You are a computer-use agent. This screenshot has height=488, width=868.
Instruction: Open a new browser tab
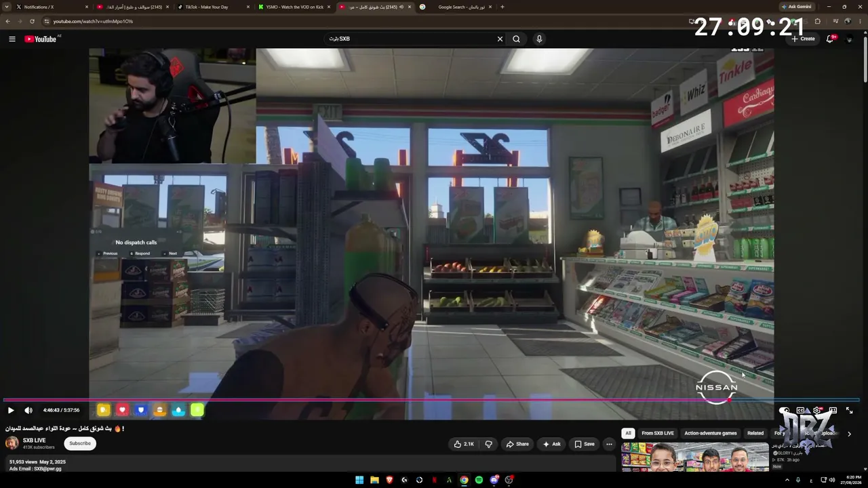[502, 7]
